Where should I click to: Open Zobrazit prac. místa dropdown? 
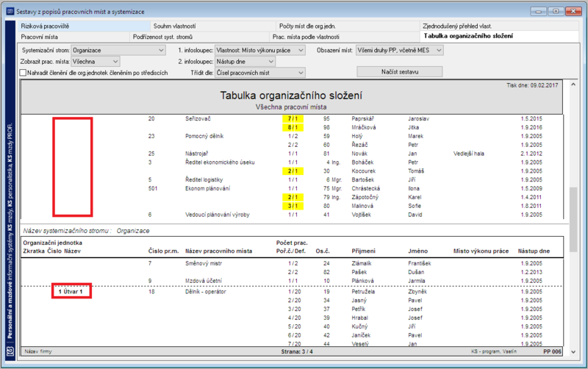96,62
